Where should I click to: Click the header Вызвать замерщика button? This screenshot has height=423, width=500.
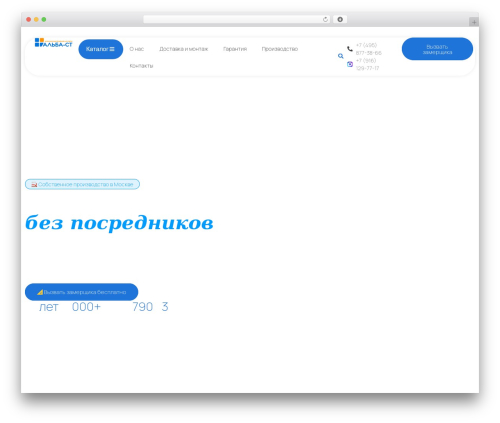click(437, 49)
